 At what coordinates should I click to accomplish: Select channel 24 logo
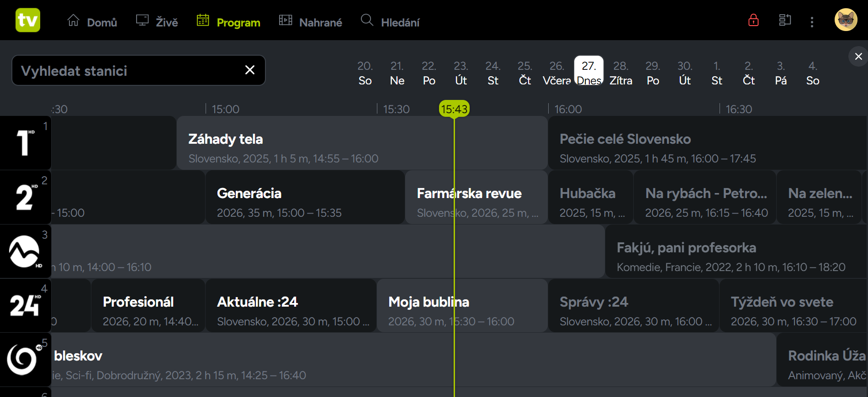pyautogui.click(x=26, y=305)
